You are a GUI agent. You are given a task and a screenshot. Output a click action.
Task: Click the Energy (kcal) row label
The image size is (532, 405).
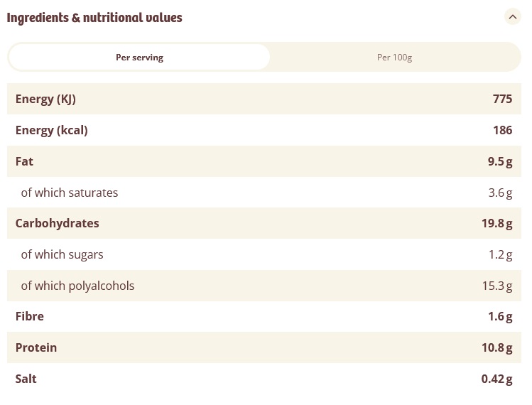[x=51, y=130]
